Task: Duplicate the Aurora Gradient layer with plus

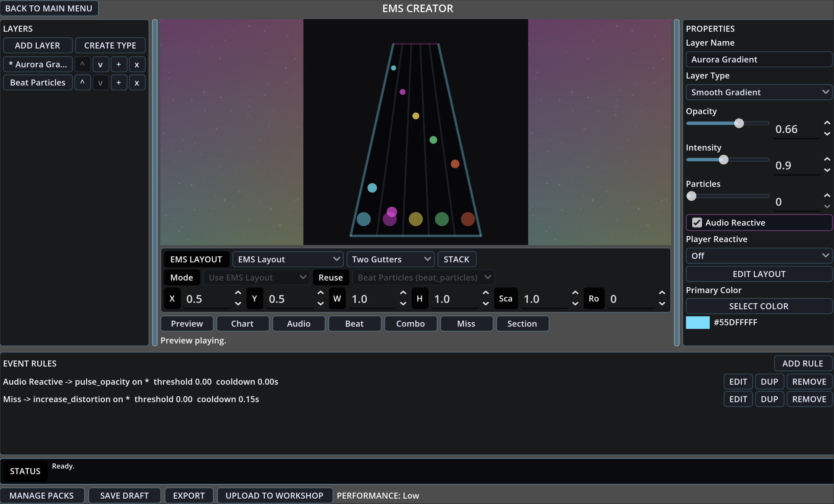Action: (x=118, y=64)
